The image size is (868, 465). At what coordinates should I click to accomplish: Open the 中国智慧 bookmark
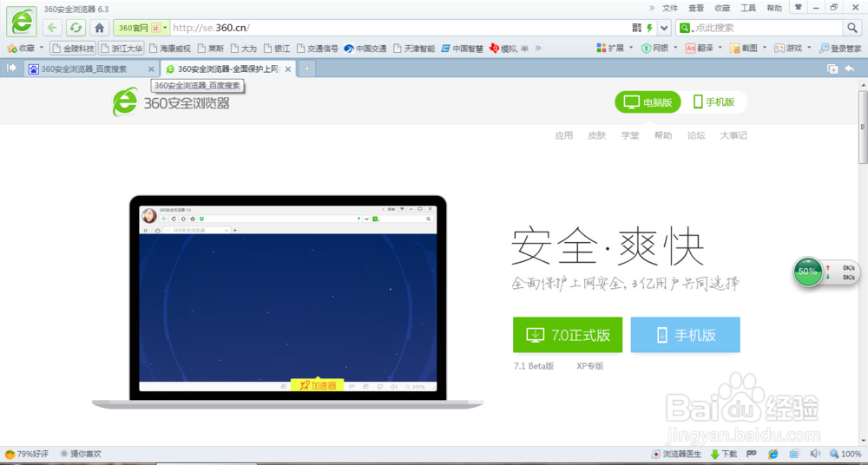coord(463,49)
